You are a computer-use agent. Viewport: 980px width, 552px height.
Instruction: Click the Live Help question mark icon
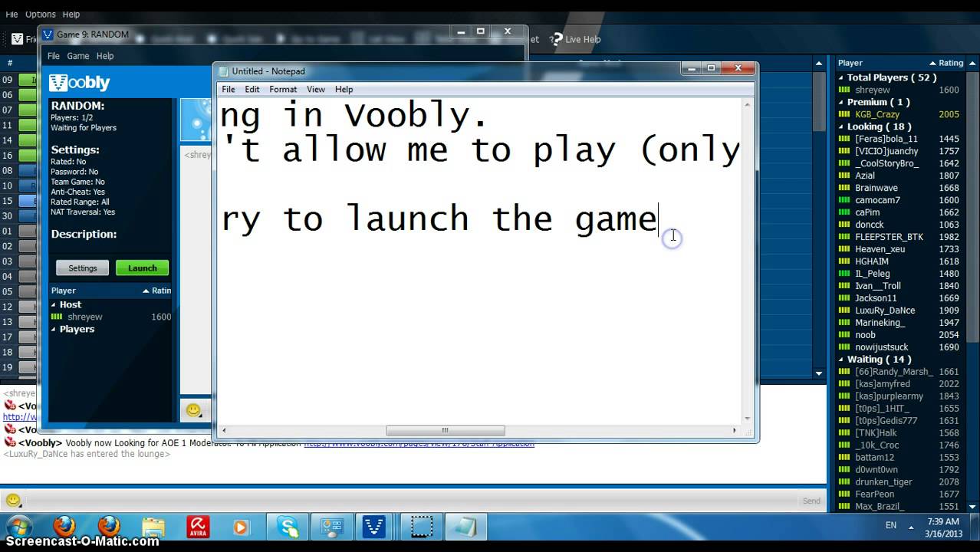pyautogui.click(x=556, y=39)
